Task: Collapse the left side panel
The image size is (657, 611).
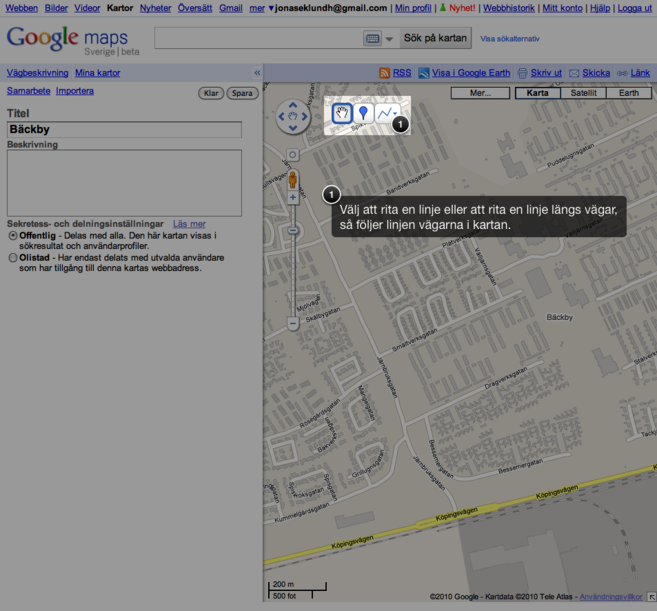Action: point(257,73)
